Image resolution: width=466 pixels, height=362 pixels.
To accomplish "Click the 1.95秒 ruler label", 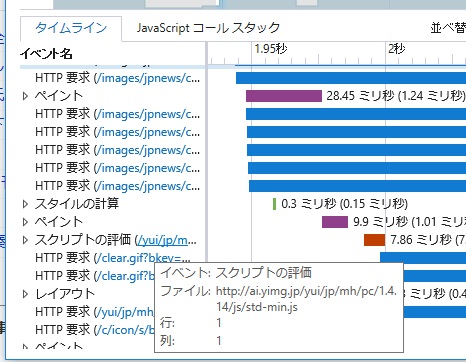I will pos(271,49).
